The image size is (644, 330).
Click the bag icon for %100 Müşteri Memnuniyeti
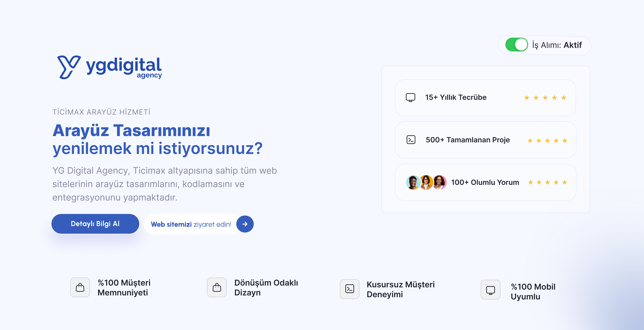tap(80, 287)
